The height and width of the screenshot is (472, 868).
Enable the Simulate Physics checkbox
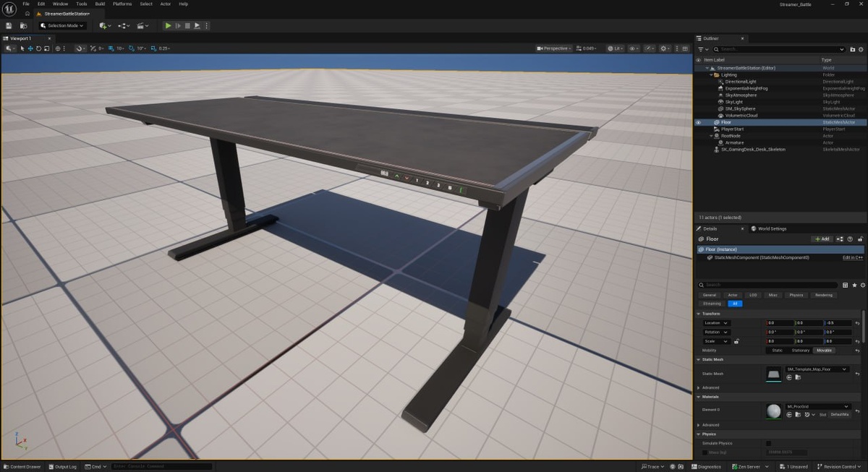pyautogui.click(x=768, y=443)
